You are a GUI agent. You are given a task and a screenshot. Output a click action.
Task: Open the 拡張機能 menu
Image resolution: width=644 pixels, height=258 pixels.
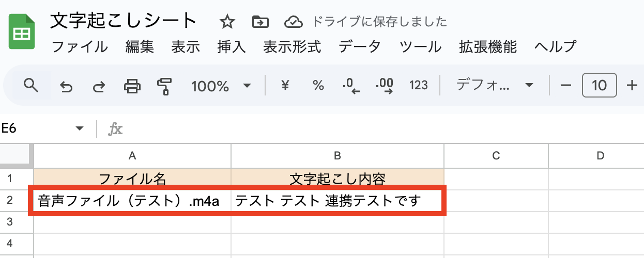coord(487,47)
